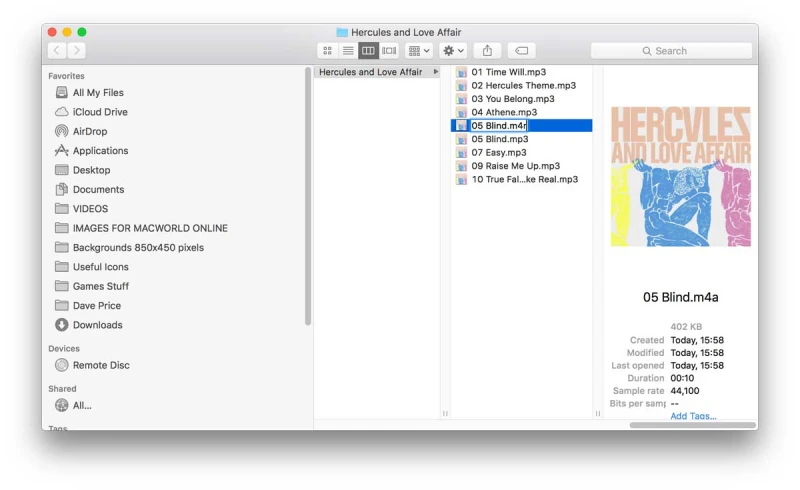This screenshot has height=490, width=800.
Task: Select Applications in Favorites
Action: pos(100,151)
